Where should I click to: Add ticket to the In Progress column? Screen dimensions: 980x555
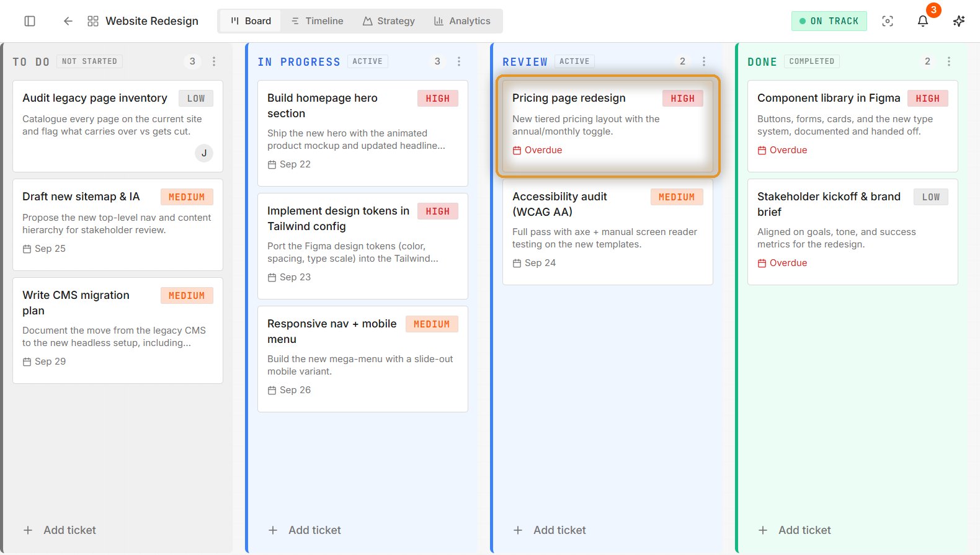305,530
